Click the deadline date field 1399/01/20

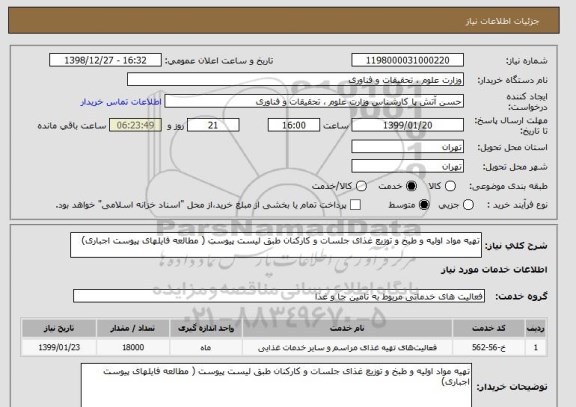[x=407, y=125]
